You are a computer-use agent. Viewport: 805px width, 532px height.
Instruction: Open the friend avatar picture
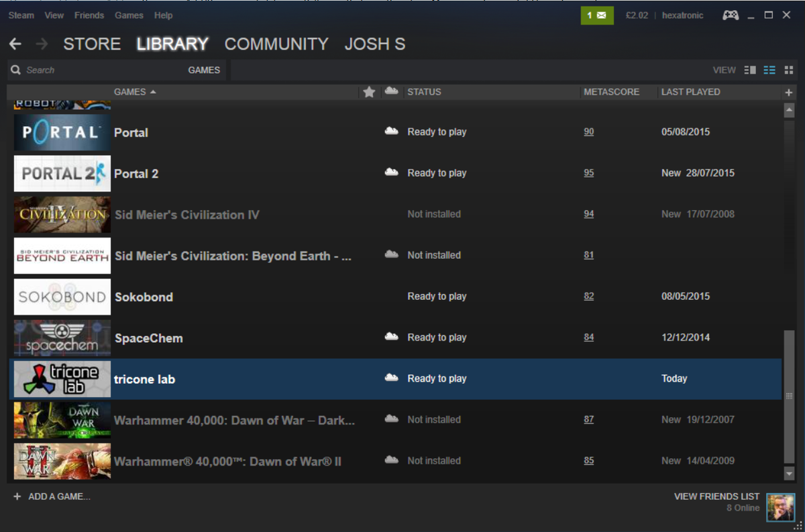[780, 507]
